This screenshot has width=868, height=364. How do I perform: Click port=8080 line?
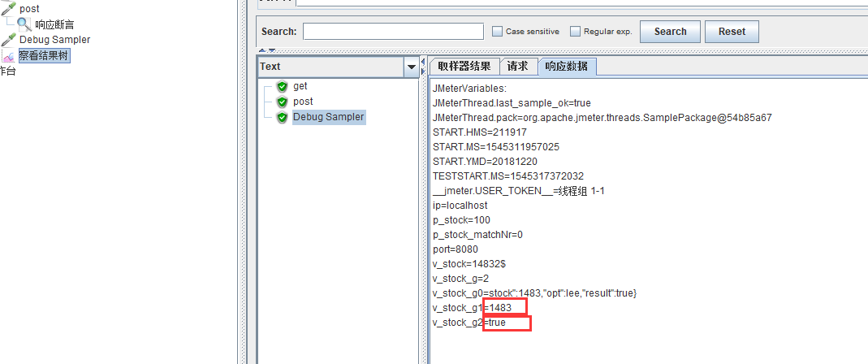(x=456, y=249)
